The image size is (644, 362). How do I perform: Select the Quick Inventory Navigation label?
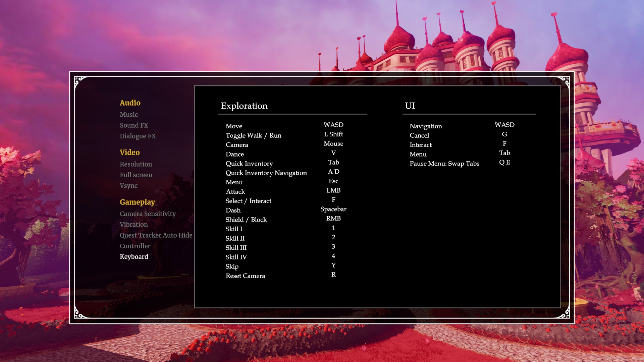click(266, 173)
